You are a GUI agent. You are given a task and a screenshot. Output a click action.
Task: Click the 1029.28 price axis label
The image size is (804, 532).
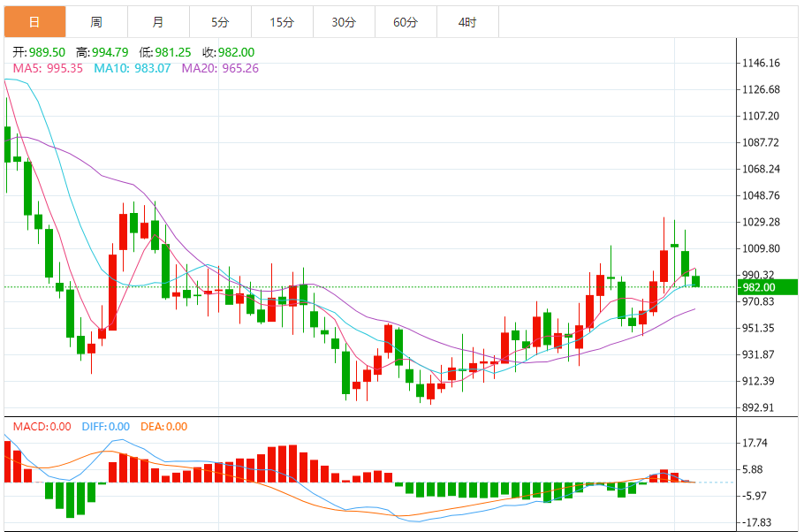point(761,222)
